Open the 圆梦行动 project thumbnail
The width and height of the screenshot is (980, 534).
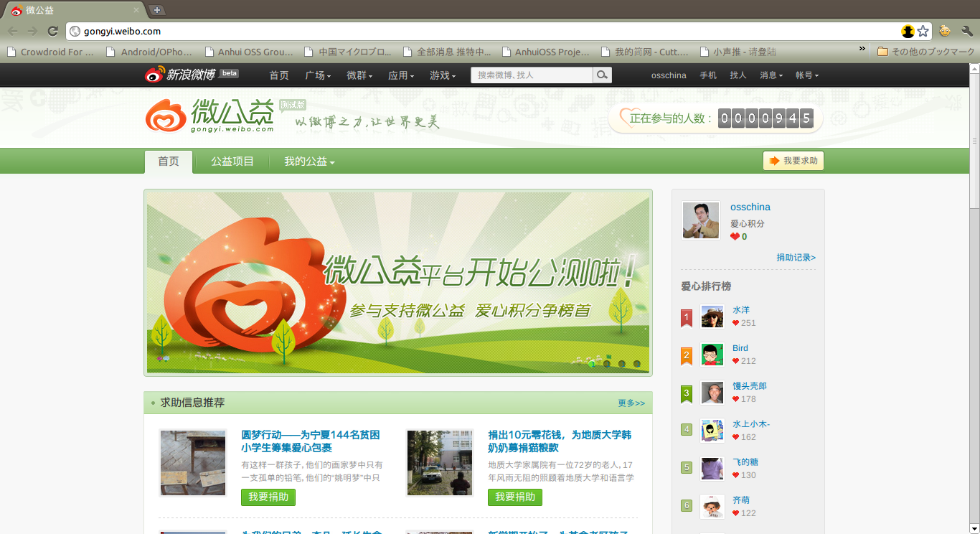(x=193, y=463)
